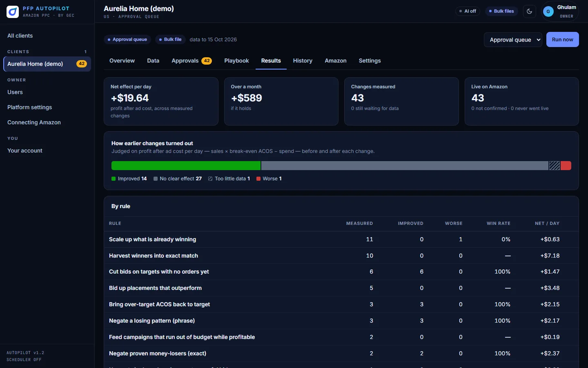Open the Approval queue dropdown
Screen dimensions: 588x368
coord(513,40)
